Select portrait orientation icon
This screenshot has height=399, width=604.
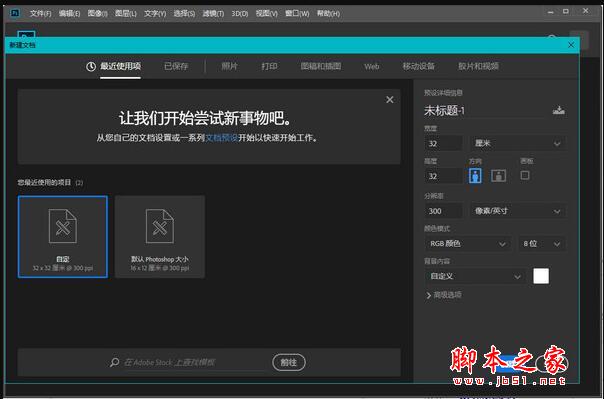click(x=475, y=176)
